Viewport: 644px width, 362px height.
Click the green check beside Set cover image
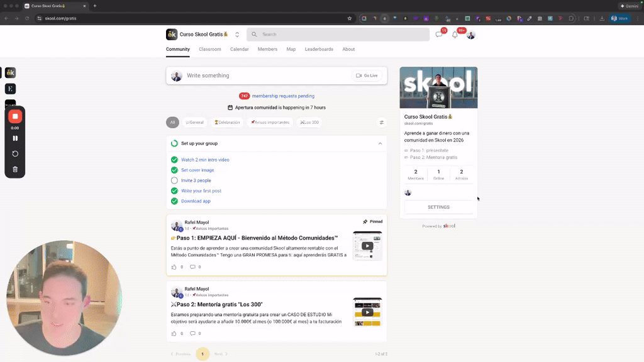click(x=174, y=170)
